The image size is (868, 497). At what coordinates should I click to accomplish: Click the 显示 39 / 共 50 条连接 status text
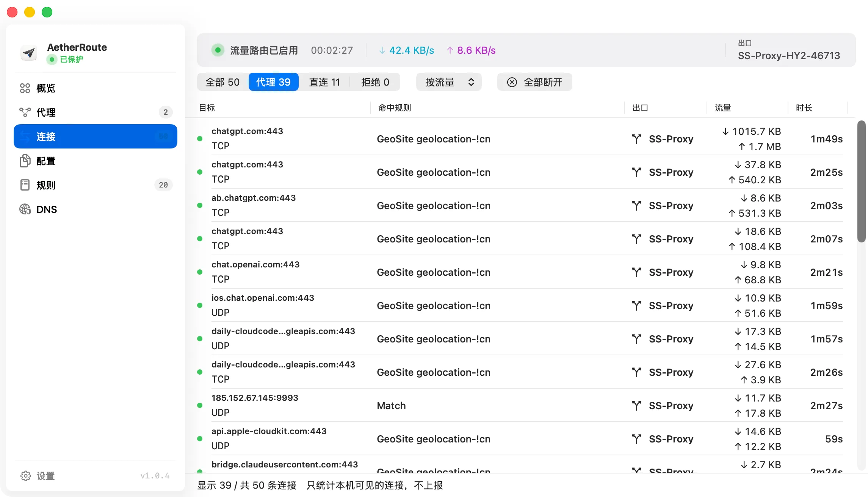(x=247, y=485)
